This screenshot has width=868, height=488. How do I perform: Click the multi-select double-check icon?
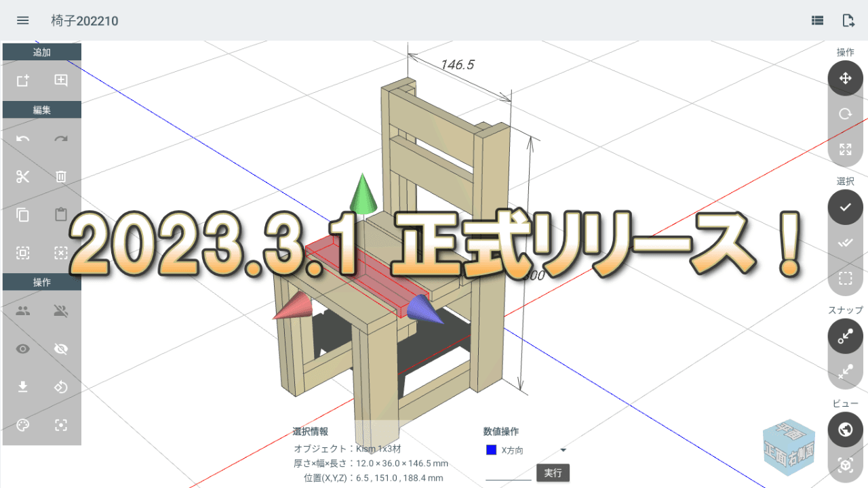(845, 242)
